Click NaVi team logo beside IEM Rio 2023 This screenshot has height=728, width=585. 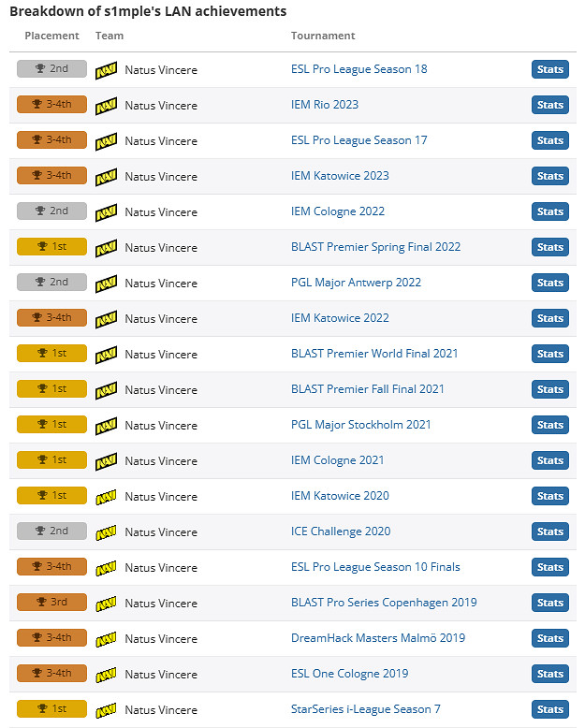click(106, 105)
